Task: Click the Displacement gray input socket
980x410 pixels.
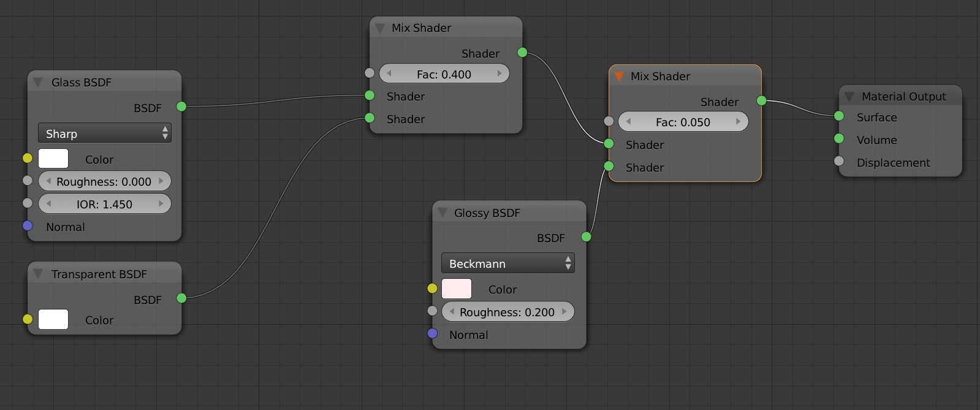Action: point(839,161)
